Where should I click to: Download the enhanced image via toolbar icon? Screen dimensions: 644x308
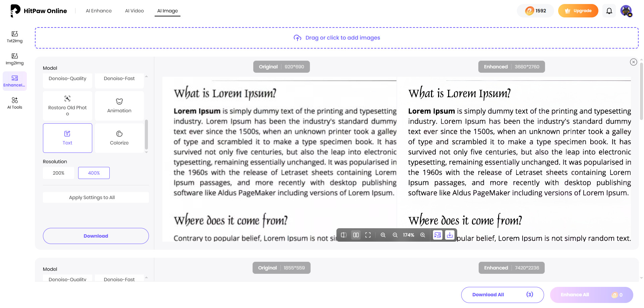[450, 235]
